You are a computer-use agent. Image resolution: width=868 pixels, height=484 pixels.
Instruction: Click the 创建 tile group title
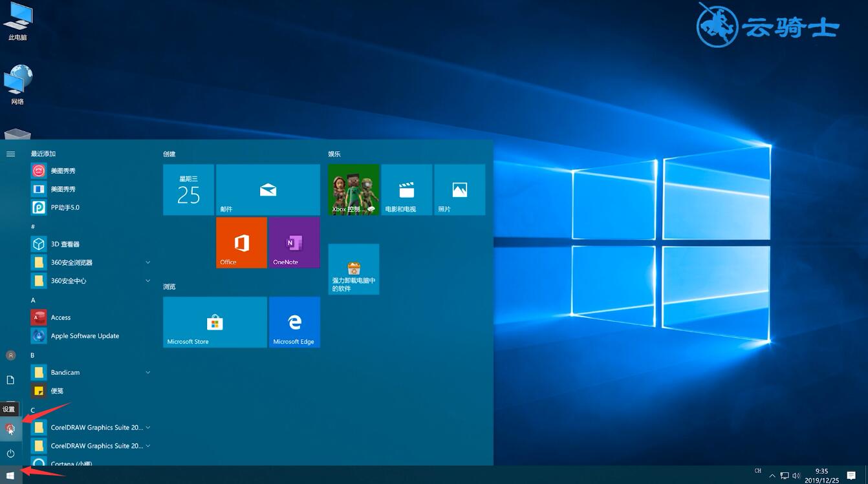coord(169,154)
